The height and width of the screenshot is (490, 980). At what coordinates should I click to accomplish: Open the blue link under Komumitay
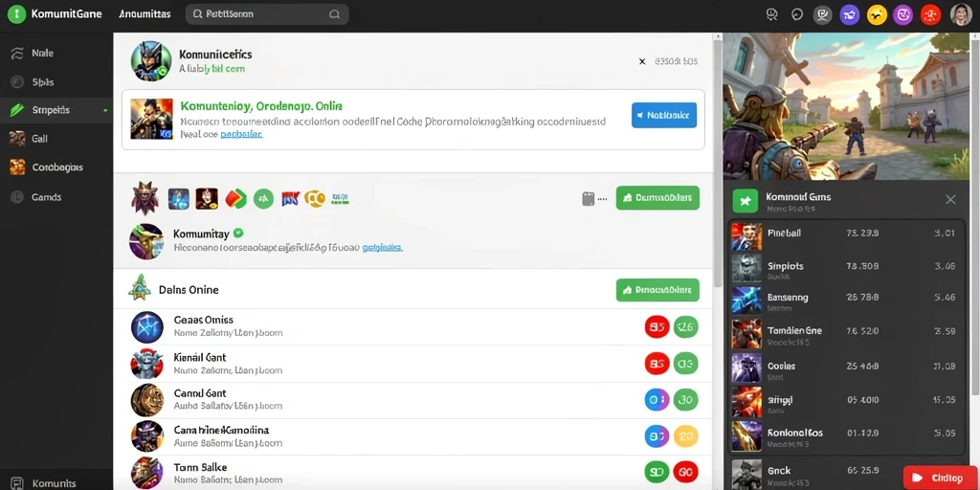[383, 248]
